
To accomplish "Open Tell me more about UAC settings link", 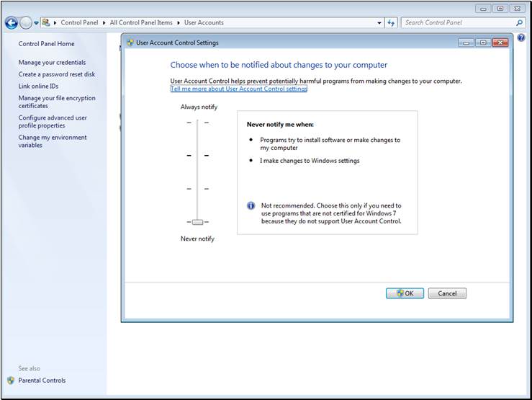I will [x=239, y=89].
